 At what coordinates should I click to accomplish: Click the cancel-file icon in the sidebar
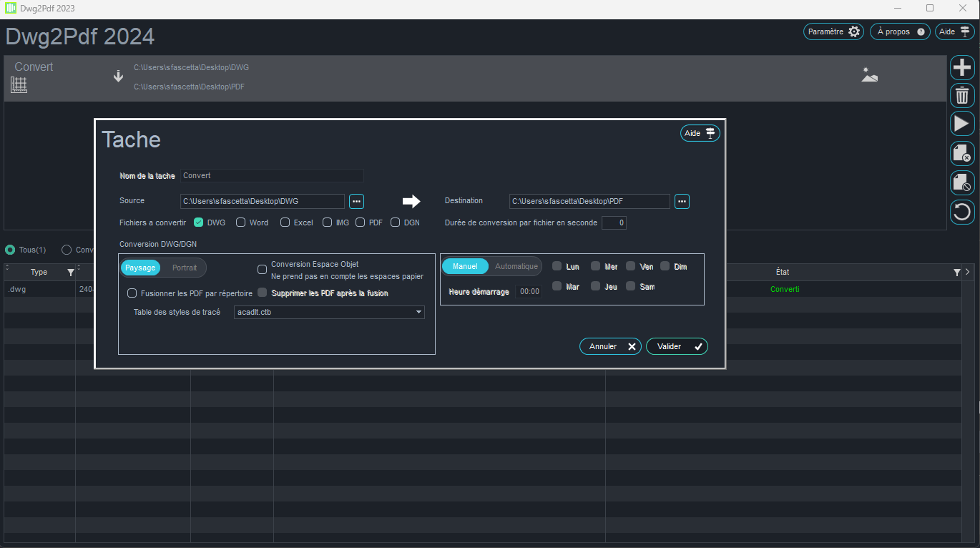tap(962, 153)
